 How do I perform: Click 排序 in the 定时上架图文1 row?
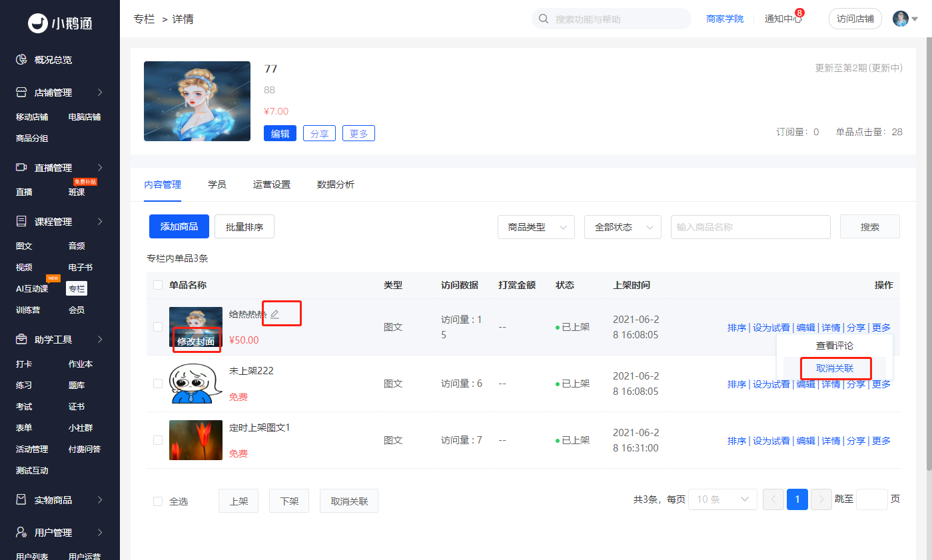[x=737, y=441]
